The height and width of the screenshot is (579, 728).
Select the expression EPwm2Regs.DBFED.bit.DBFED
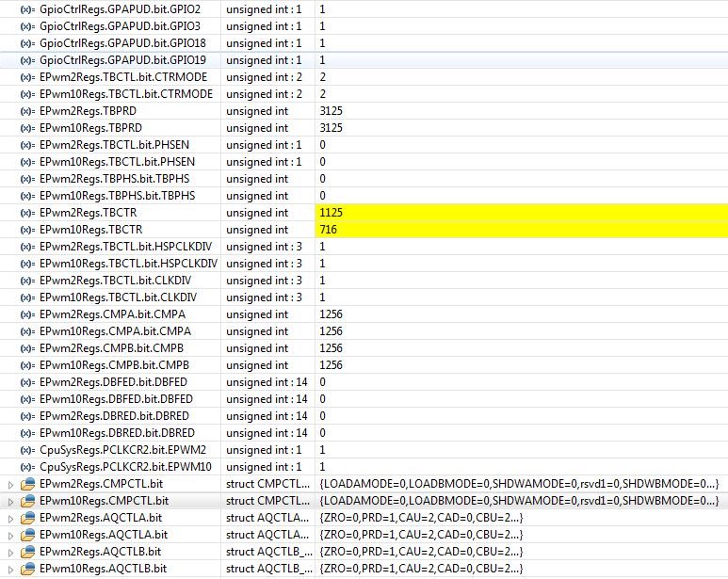pos(113,382)
